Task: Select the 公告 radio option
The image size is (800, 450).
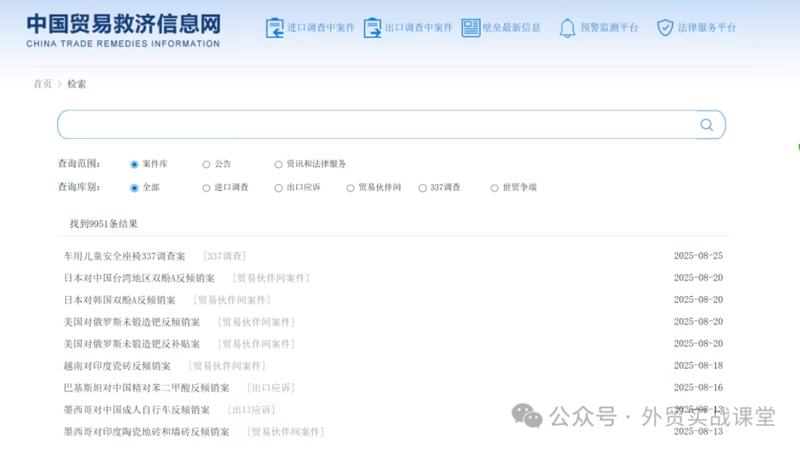Action: pyautogui.click(x=207, y=164)
